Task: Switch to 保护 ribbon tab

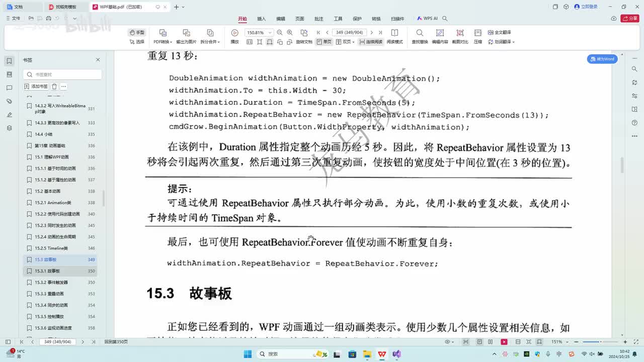Action: pos(357,19)
